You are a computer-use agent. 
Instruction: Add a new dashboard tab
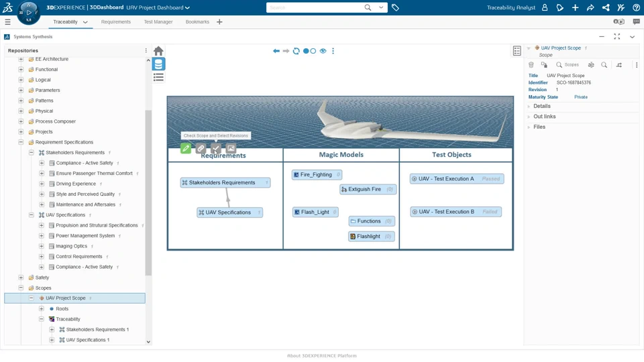coord(219,21)
